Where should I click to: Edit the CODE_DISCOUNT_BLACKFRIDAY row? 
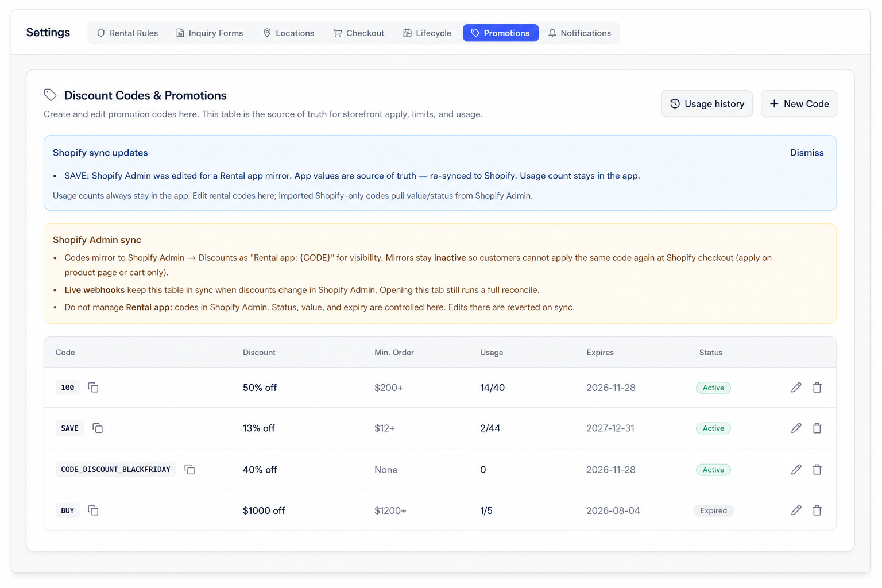[796, 470]
